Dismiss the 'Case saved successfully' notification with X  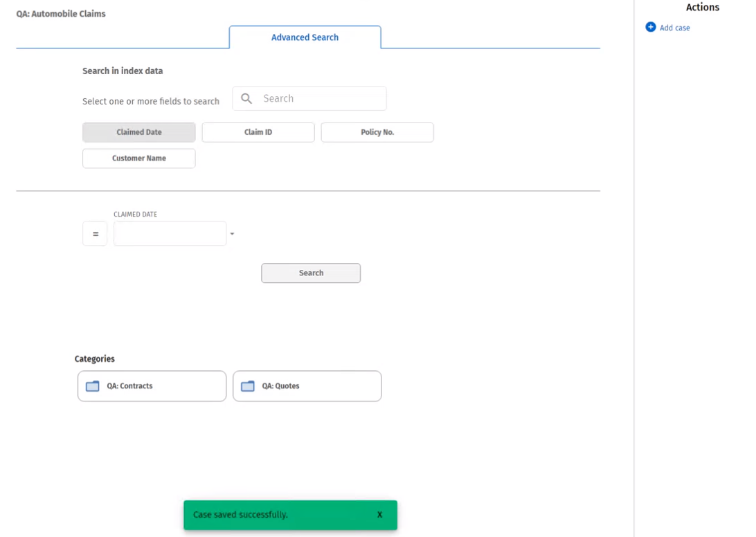click(379, 515)
